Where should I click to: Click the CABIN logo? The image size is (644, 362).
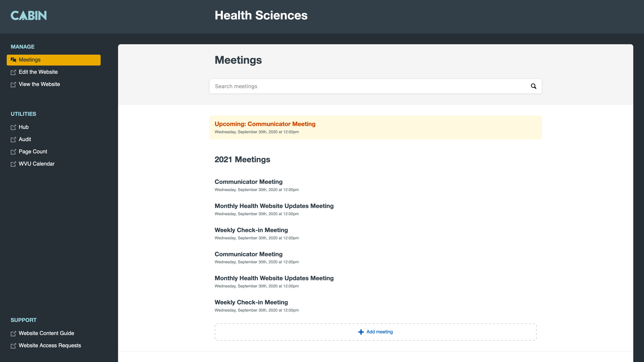[29, 15]
